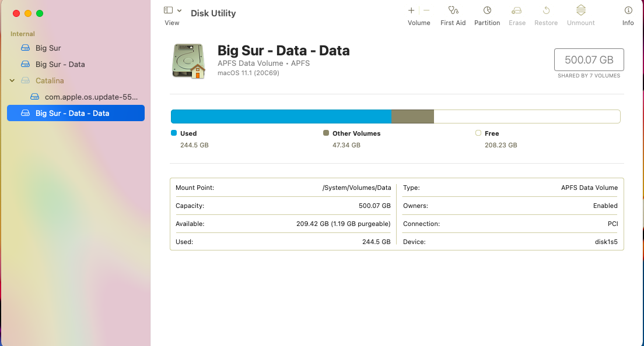This screenshot has height=346, width=644.
Task: Click the olive other-volumes bar segment
Action: pos(413,116)
